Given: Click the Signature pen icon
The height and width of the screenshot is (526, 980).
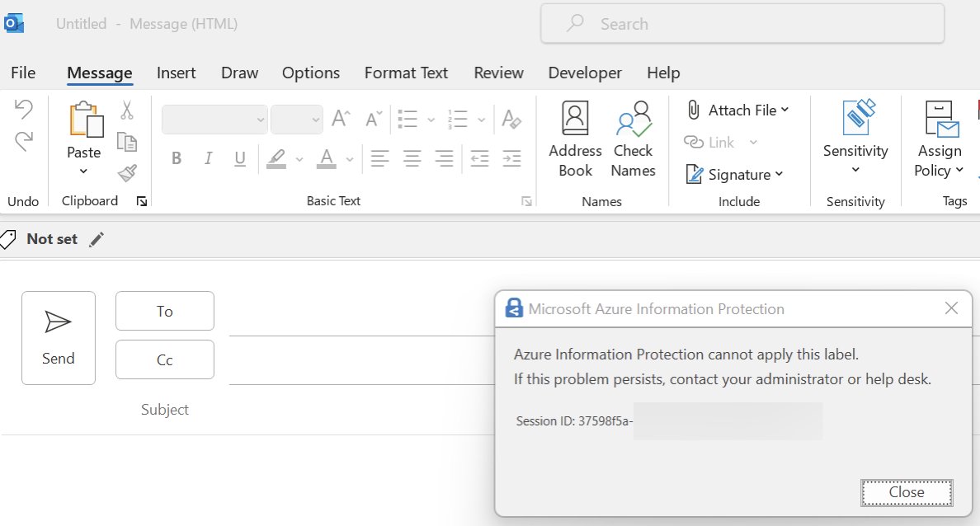Looking at the screenshot, I should [695, 174].
